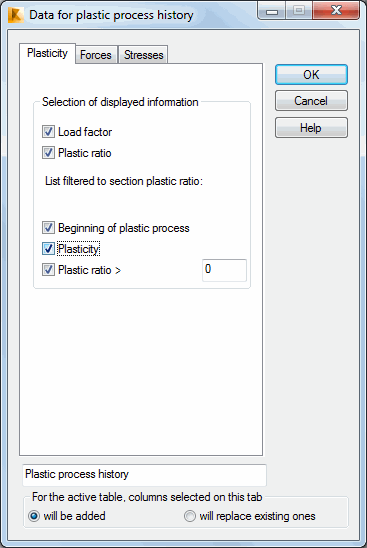Viewport: 367px width, 548px height.
Task: Click the Cancel button
Action: click(x=311, y=101)
